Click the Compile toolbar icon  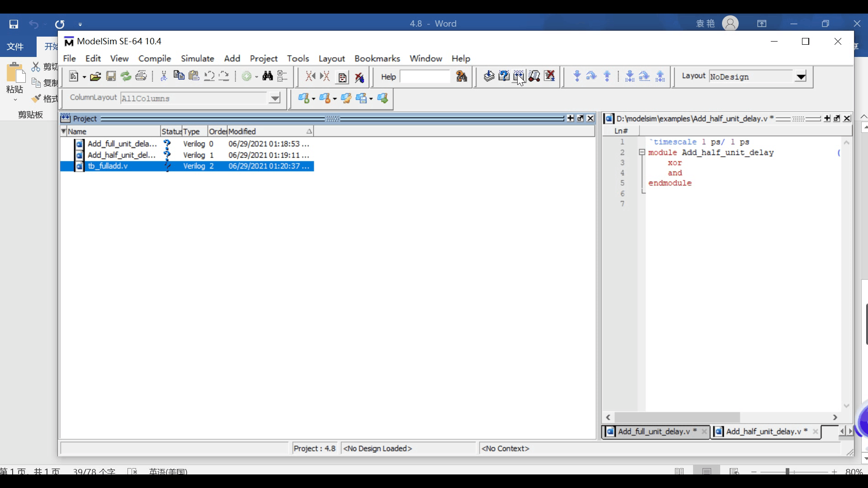click(x=489, y=76)
